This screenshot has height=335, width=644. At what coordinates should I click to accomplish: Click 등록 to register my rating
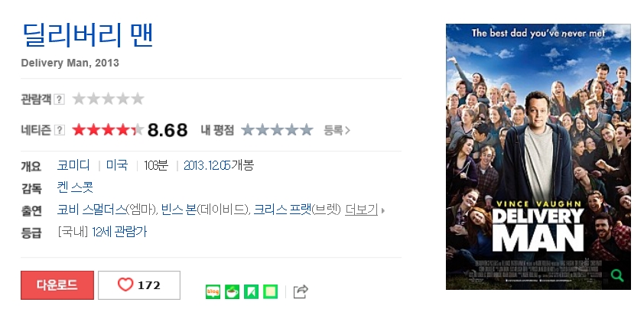click(x=337, y=130)
